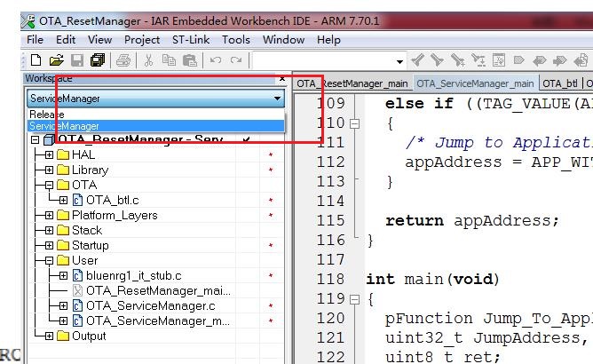Expand the Platform_Layers folder
Viewport: 593px width, 364px height.
pos(49,216)
